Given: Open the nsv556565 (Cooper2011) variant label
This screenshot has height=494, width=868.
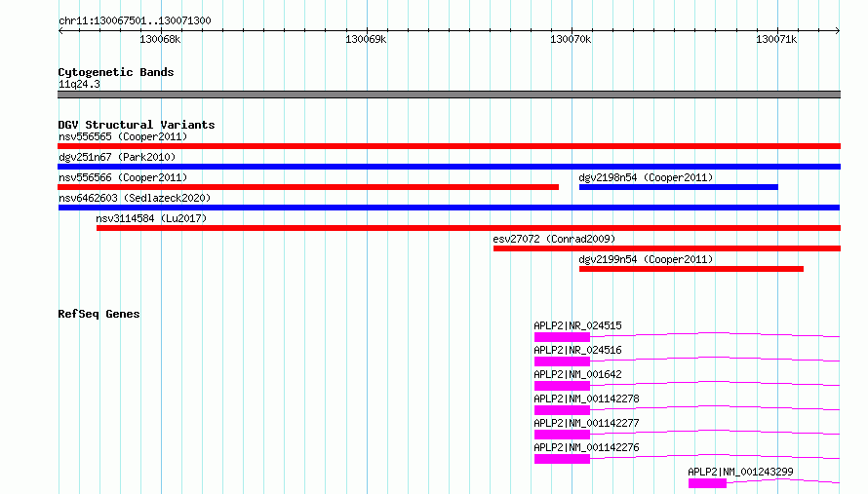Looking at the screenshot, I should [123, 136].
